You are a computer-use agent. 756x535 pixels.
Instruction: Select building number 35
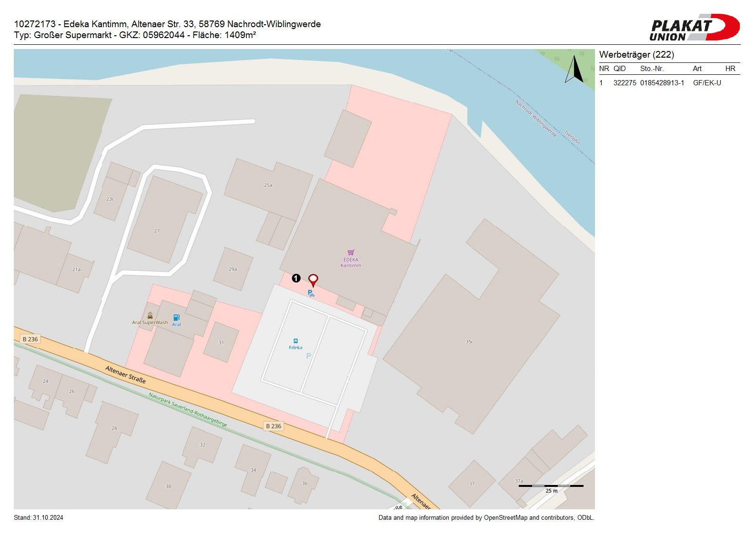tap(469, 342)
